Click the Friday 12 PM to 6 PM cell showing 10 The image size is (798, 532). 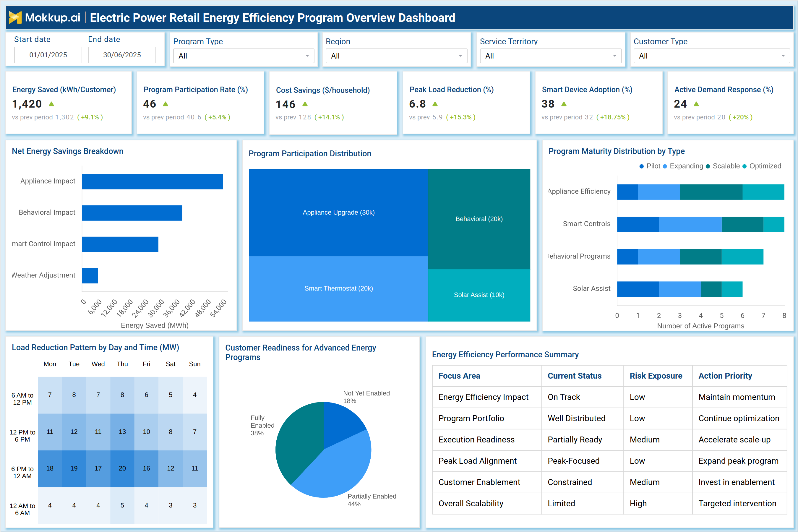point(146,432)
